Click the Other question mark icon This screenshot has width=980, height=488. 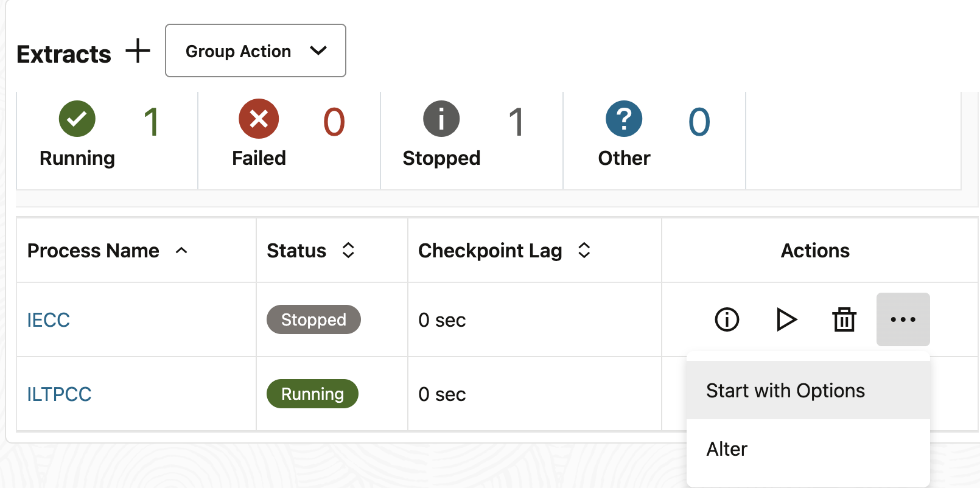pos(624,119)
